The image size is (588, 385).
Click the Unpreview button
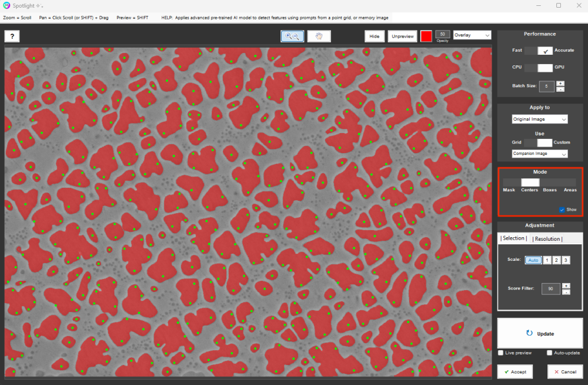click(402, 36)
